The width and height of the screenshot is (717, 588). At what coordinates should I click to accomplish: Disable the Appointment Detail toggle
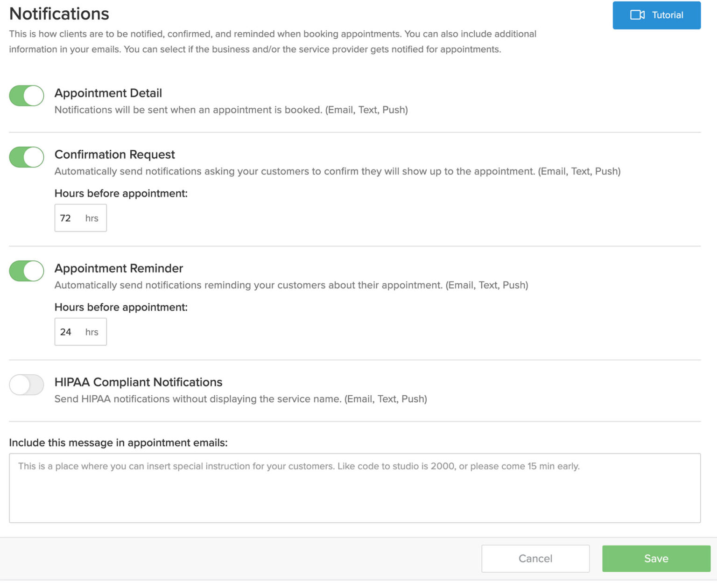coord(27,96)
